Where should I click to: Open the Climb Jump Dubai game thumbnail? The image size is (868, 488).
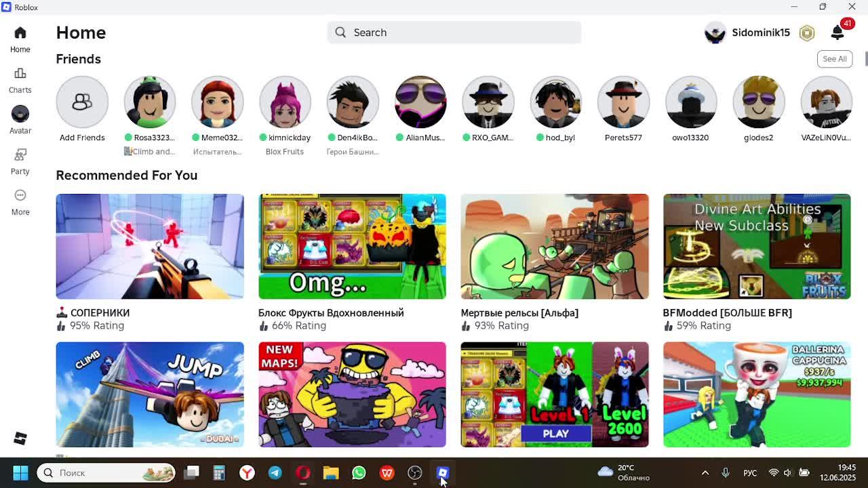click(150, 394)
